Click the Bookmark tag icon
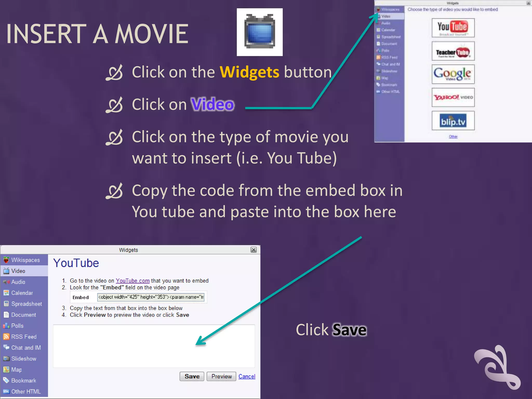532x399 pixels. [x=6, y=380]
